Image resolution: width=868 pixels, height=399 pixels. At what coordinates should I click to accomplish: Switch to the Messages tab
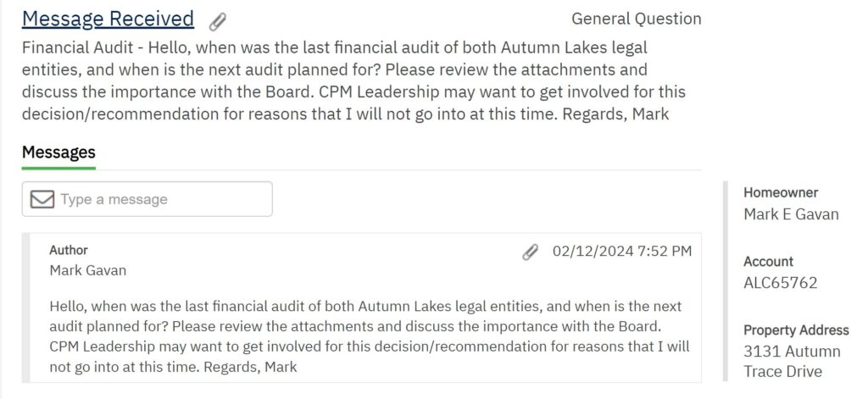click(x=58, y=152)
